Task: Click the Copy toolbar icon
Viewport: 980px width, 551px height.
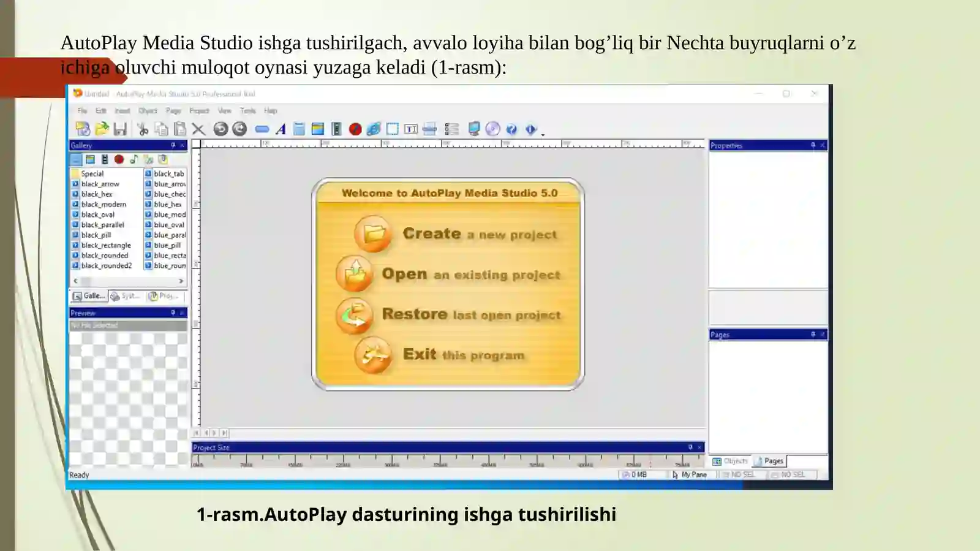Action: tap(161, 129)
